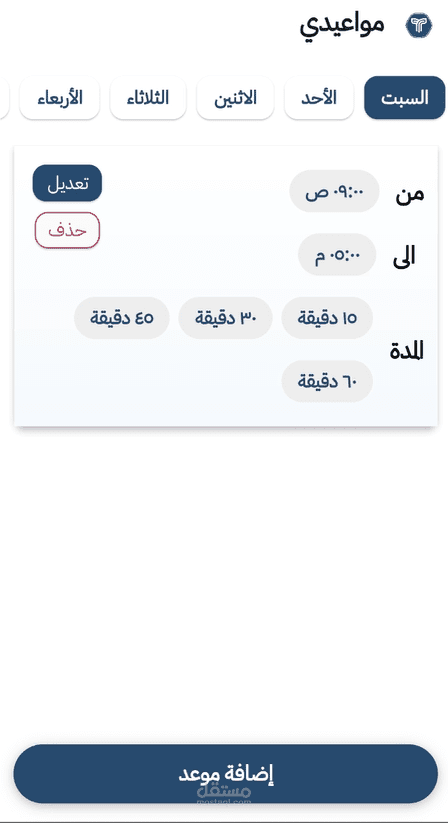
Task: Open the ٠٩:٠٠ ص start time picker
Action: click(334, 191)
